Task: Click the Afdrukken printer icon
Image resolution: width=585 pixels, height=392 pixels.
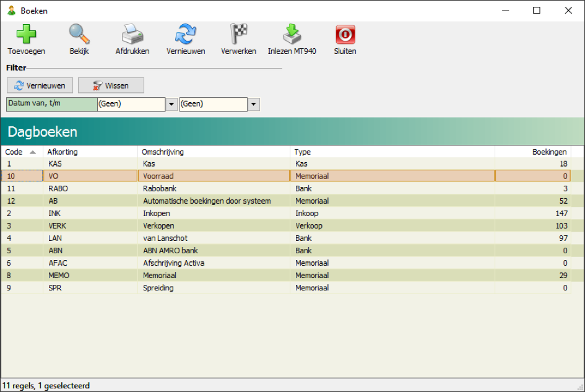Action: 132,34
